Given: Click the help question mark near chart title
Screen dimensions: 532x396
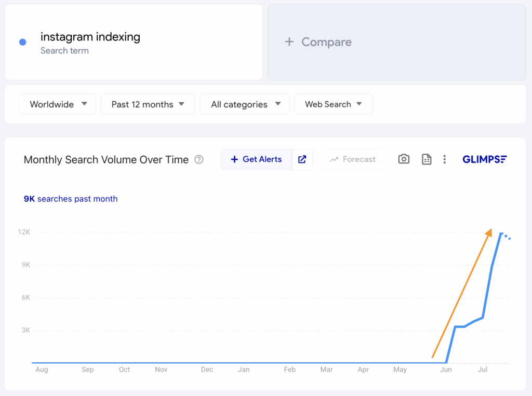Looking at the screenshot, I should [199, 160].
